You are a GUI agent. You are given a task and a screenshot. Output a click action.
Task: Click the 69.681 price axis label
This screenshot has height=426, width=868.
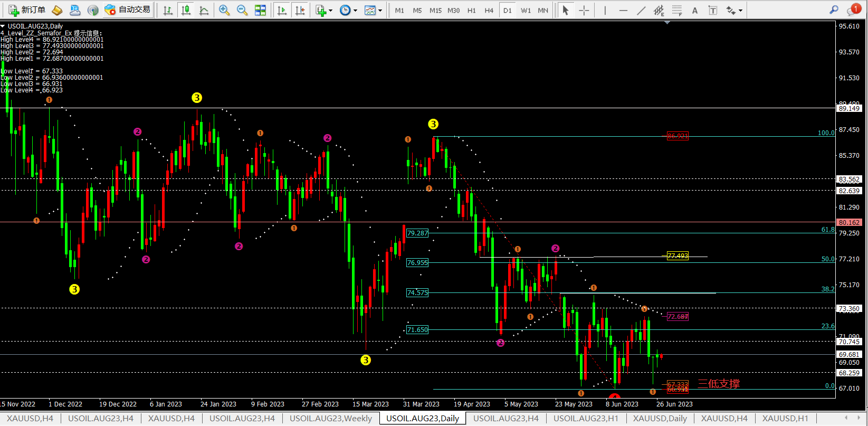[849, 354]
